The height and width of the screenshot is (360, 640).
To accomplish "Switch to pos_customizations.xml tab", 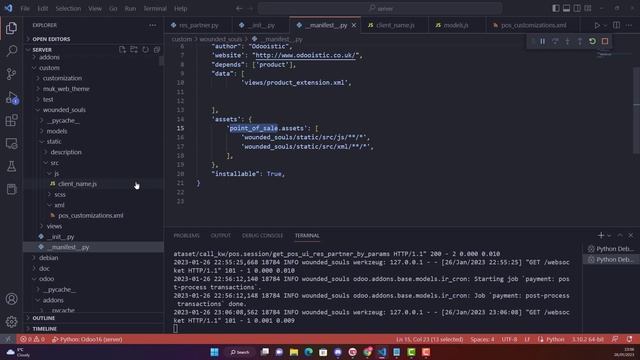I will tap(533, 25).
